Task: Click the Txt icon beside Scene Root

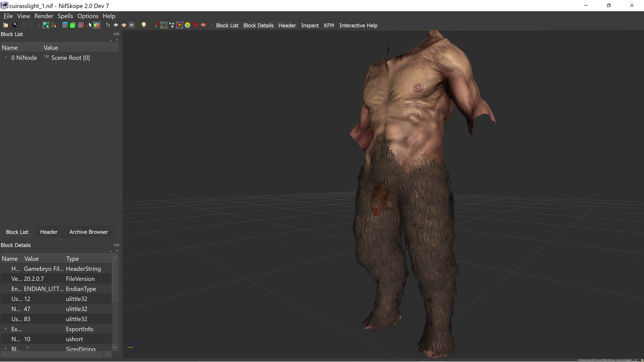Action: 47,57
